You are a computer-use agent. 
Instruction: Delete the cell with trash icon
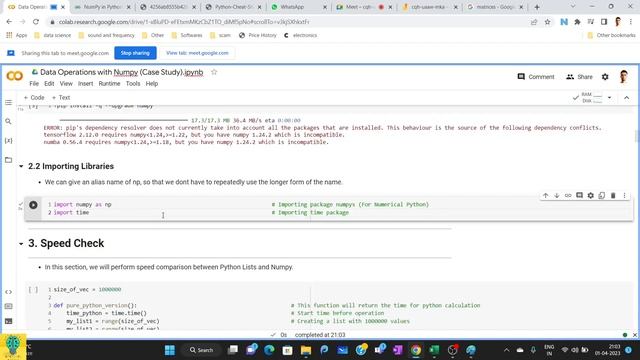click(613, 196)
